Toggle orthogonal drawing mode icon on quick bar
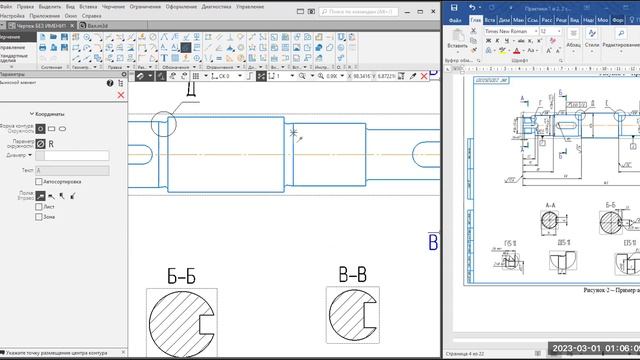640x360 pixels. [x=250, y=76]
